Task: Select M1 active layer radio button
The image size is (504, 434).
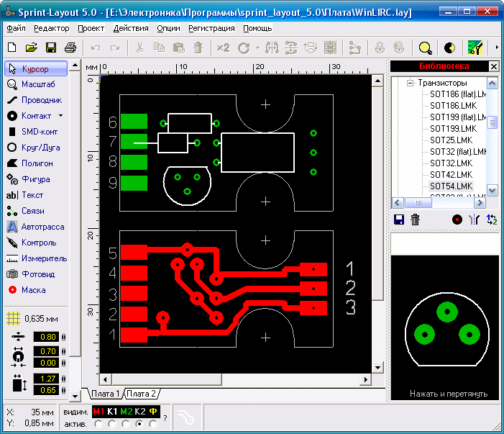Action: coord(97,424)
